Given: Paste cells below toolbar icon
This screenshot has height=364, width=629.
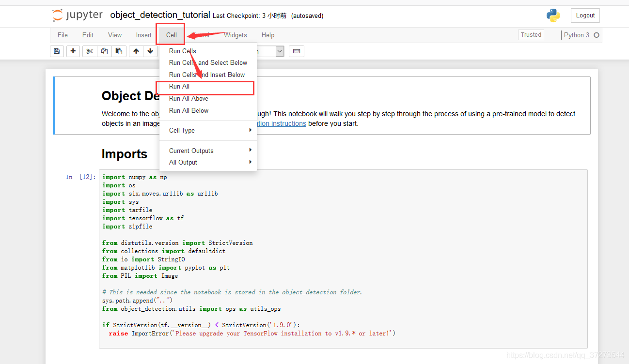Looking at the screenshot, I should tap(119, 51).
